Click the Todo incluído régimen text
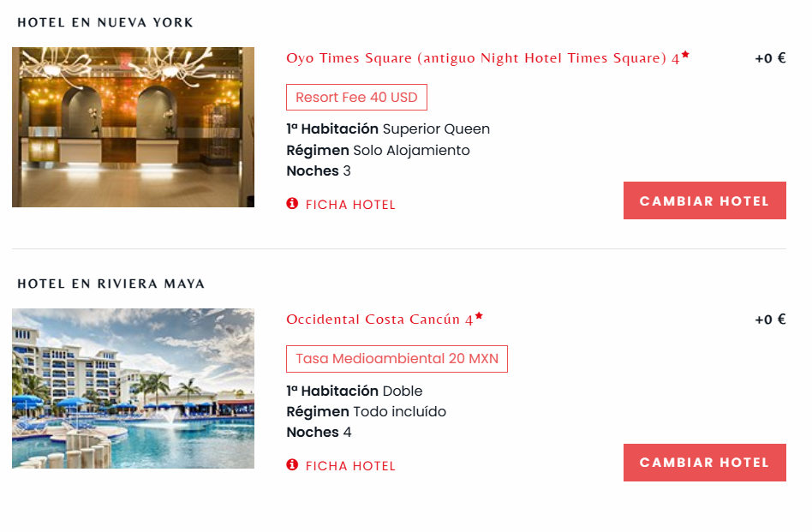This screenshot has width=812, height=532. tap(399, 411)
